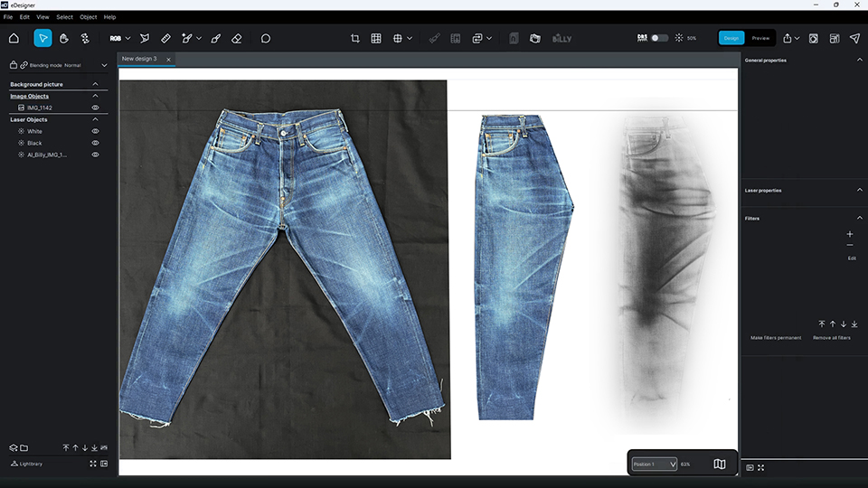Image resolution: width=868 pixels, height=488 pixels.
Task: Click the Home icon in the toolbar
Action: pos(14,38)
